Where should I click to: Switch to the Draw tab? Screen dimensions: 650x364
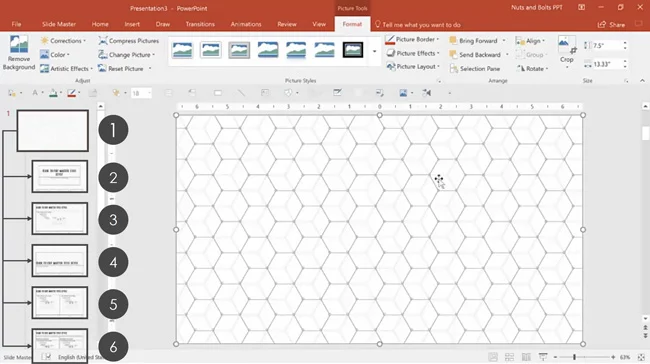tap(163, 24)
